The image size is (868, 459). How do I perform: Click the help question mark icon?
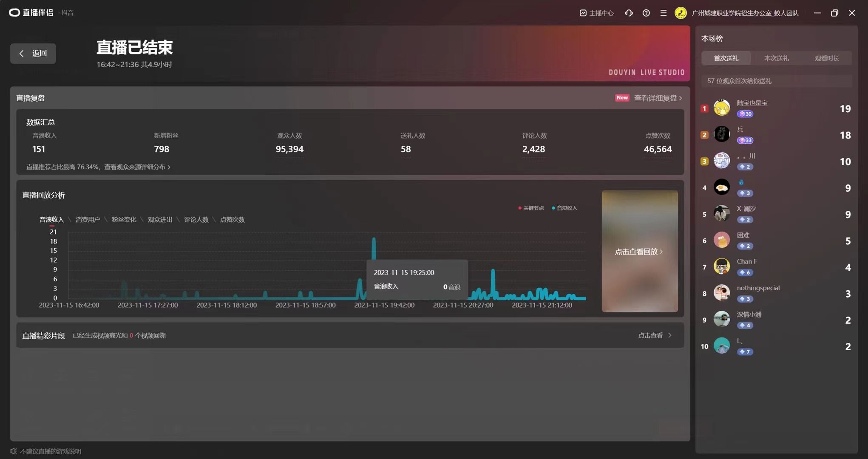tap(646, 13)
